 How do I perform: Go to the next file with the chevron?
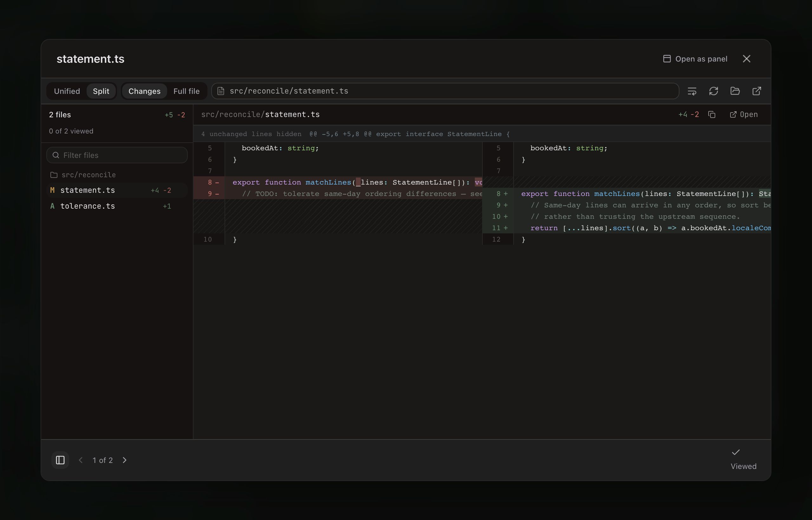pos(125,460)
